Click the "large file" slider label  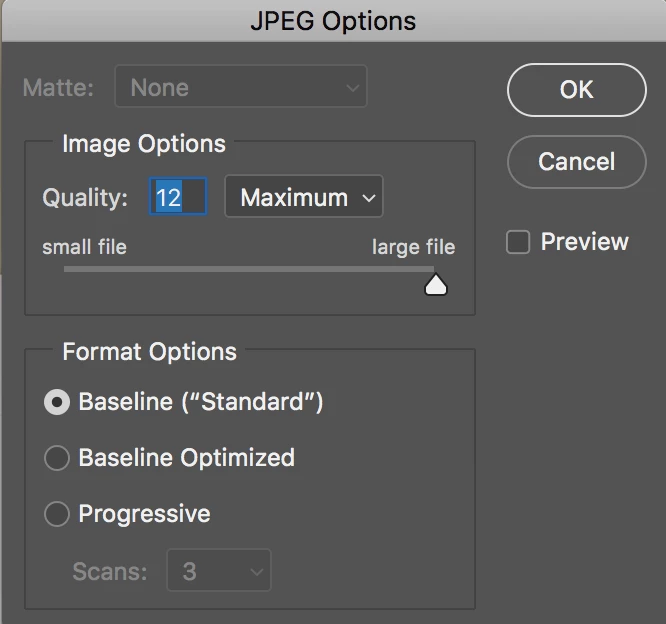pyautogui.click(x=413, y=247)
